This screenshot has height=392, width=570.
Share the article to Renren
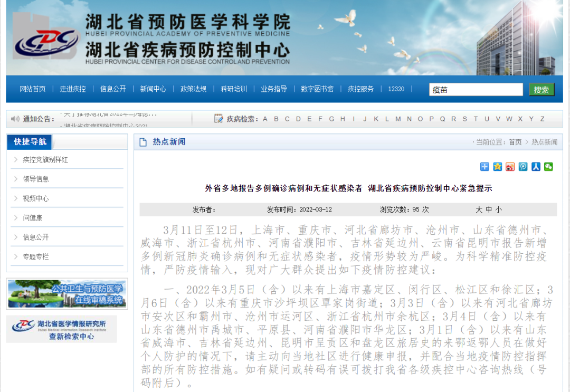(x=536, y=167)
